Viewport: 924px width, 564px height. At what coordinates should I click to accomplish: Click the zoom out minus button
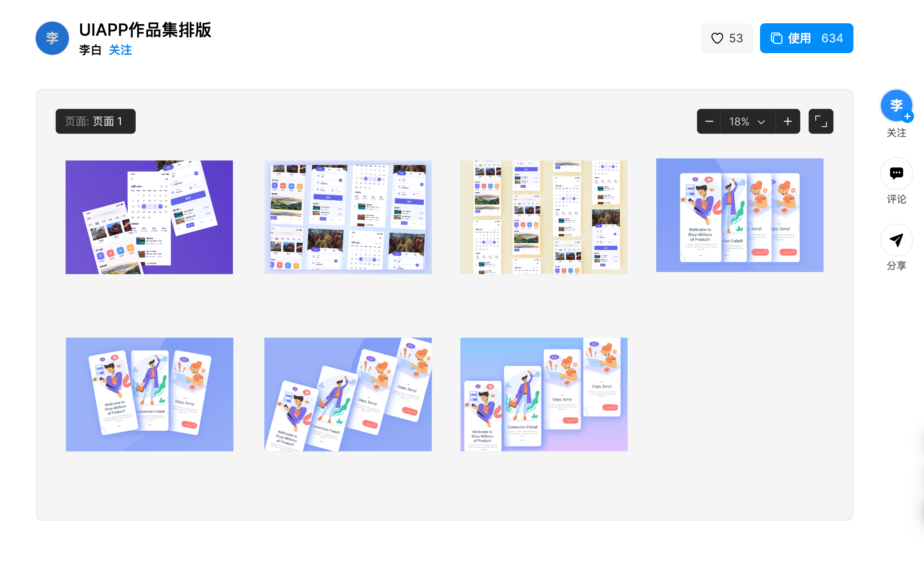pos(709,121)
